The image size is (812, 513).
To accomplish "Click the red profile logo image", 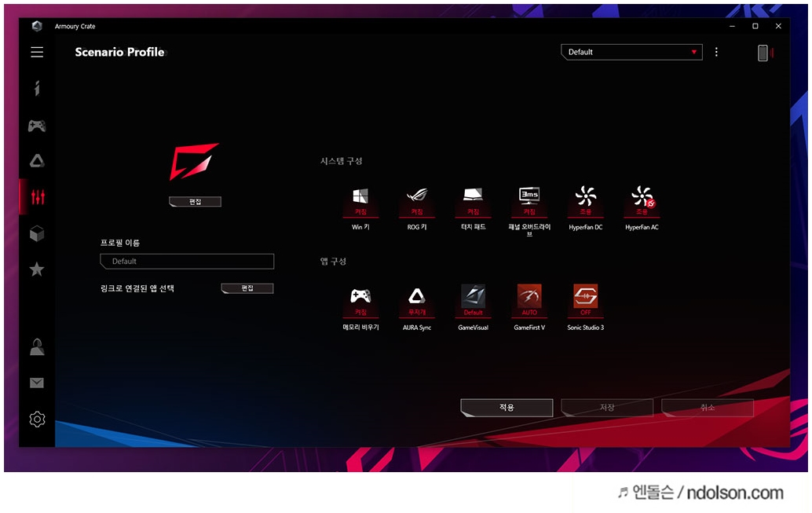I will [195, 161].
